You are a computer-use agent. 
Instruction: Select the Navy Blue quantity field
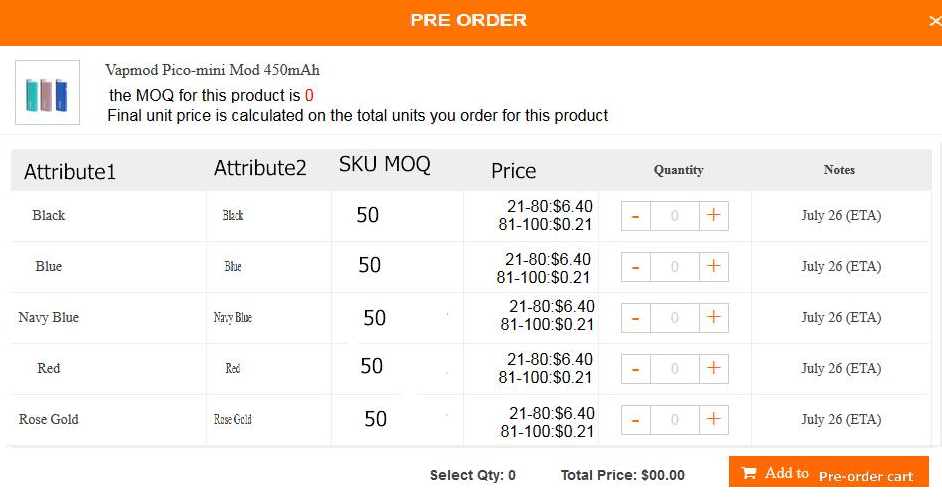pyautogui.click(x=675, y=318)
